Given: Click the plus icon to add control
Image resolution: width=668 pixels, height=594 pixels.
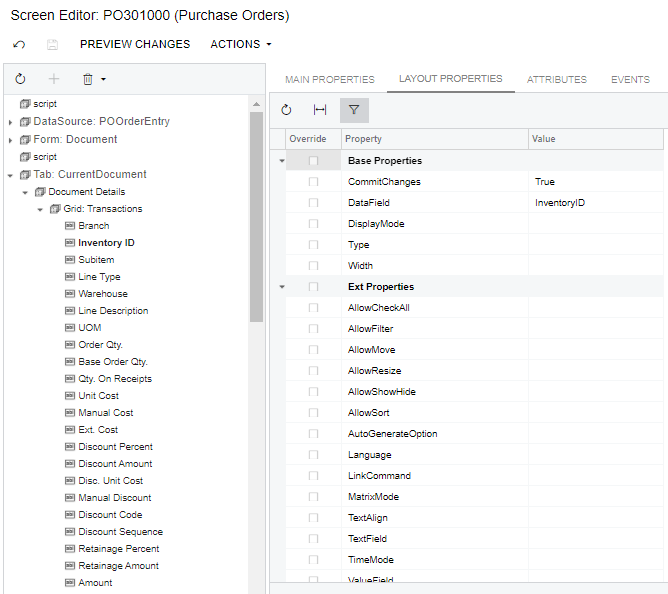Looking at the screenshot, I should tap(54, 79).
